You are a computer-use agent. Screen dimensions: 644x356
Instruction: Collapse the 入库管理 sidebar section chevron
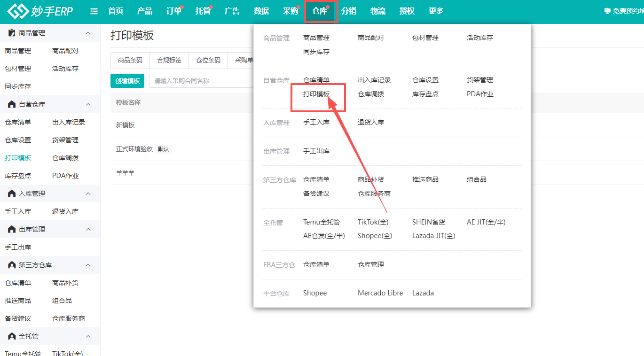coord(88,193)
